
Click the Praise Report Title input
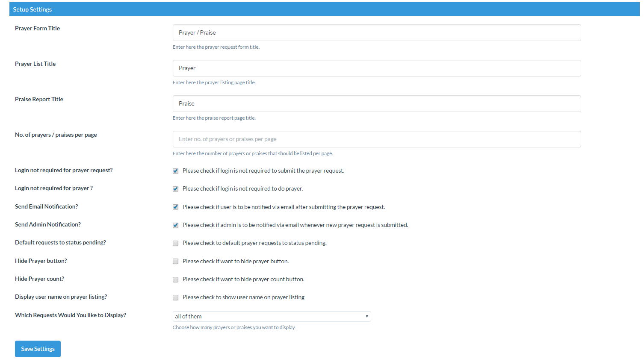[x=376, y=104]
